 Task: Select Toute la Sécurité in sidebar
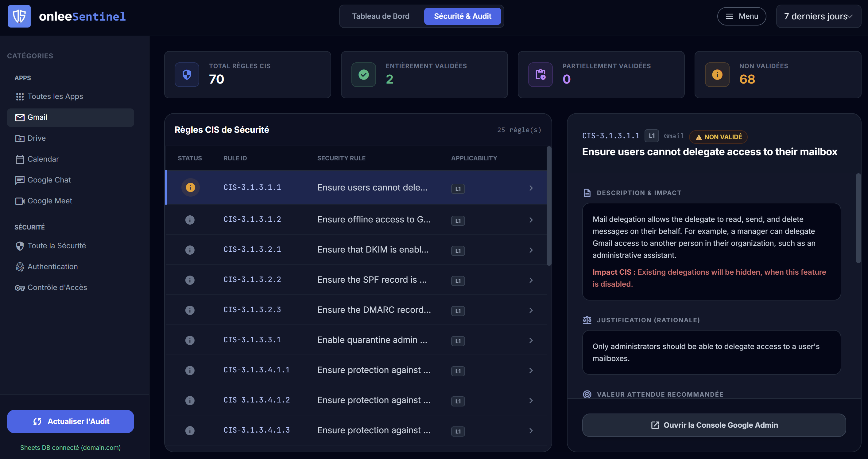[70, 246]
